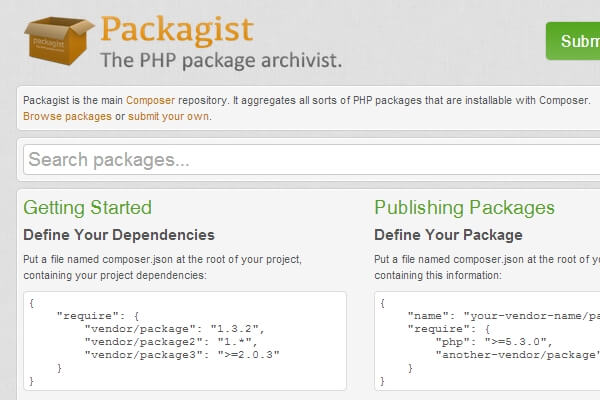Click the "php" >=5.3.0 requirement line
Image resolution: width=600 pixels, height=400 pixels.
click(491, 341)
